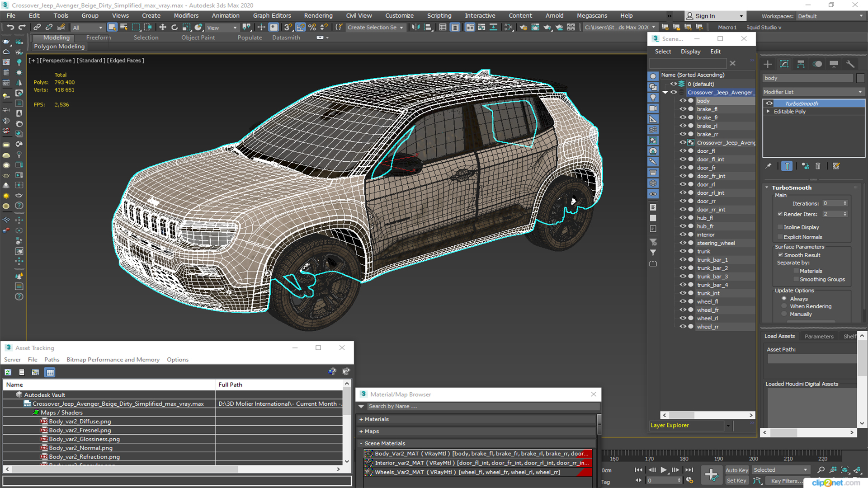Click Refresh icon in Asset Tracking

tap(8, 372)
